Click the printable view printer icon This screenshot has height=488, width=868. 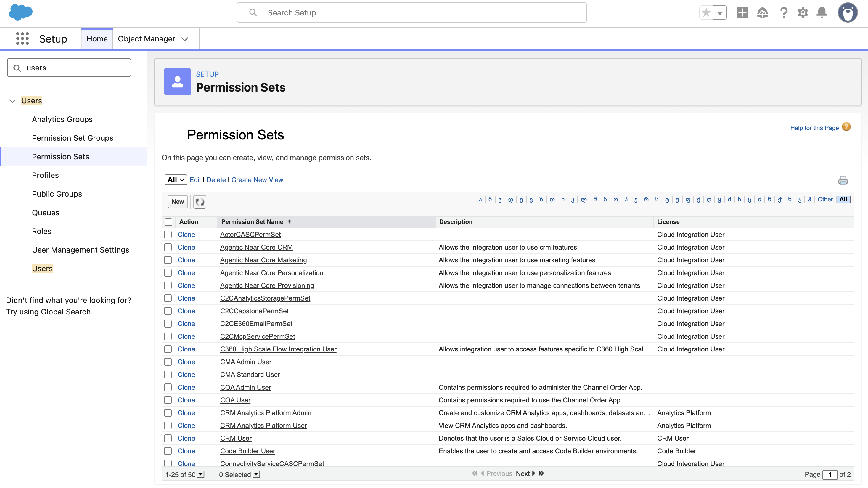pos(843,181)
